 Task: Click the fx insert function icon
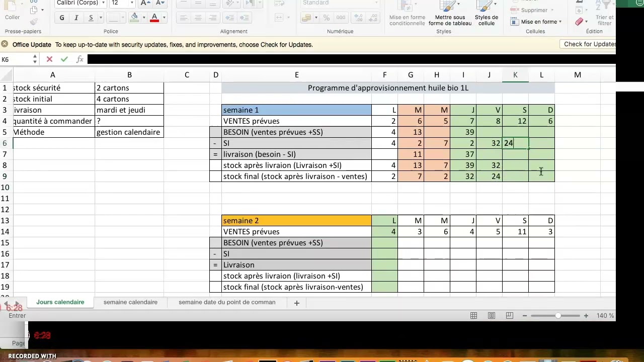[x=79, y=59]
